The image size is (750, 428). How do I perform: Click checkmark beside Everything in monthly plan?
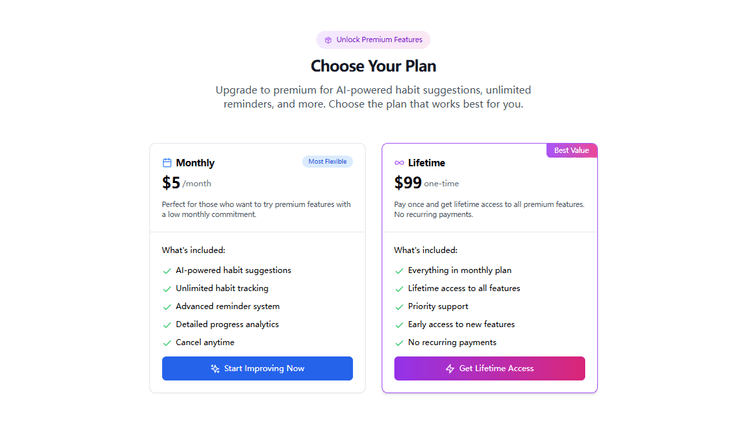click(399, 270)
